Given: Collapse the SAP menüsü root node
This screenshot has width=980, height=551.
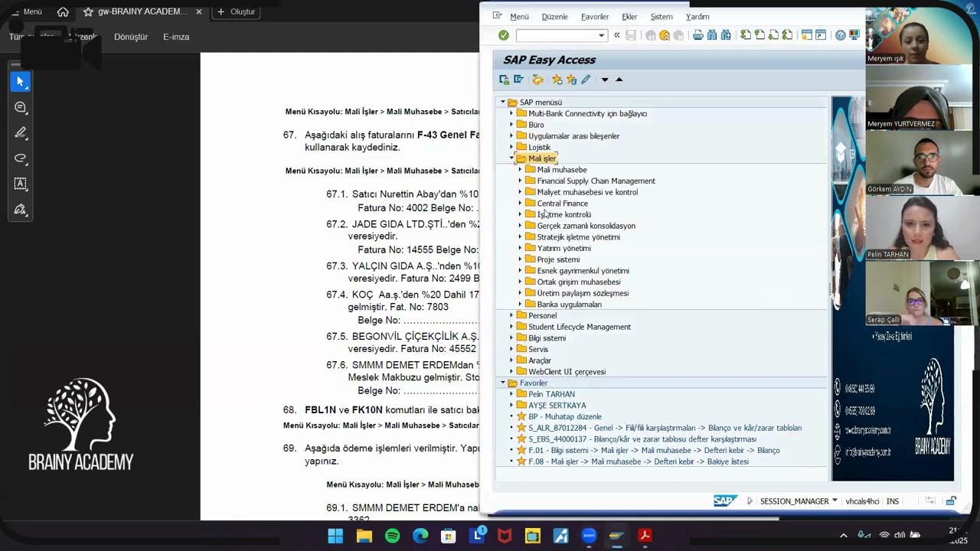Looking at the screenshot, I should click(503, 103).
